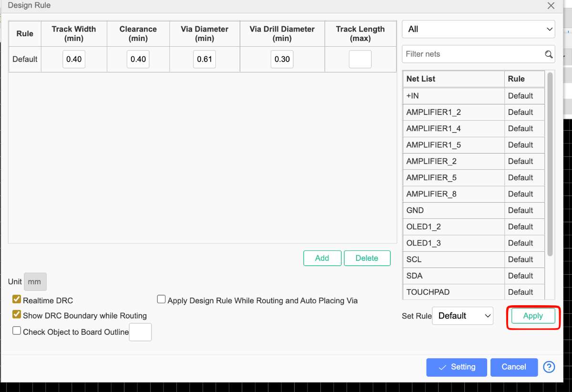Select the GND net
572x392 pixels.
[x=453, y=210]
